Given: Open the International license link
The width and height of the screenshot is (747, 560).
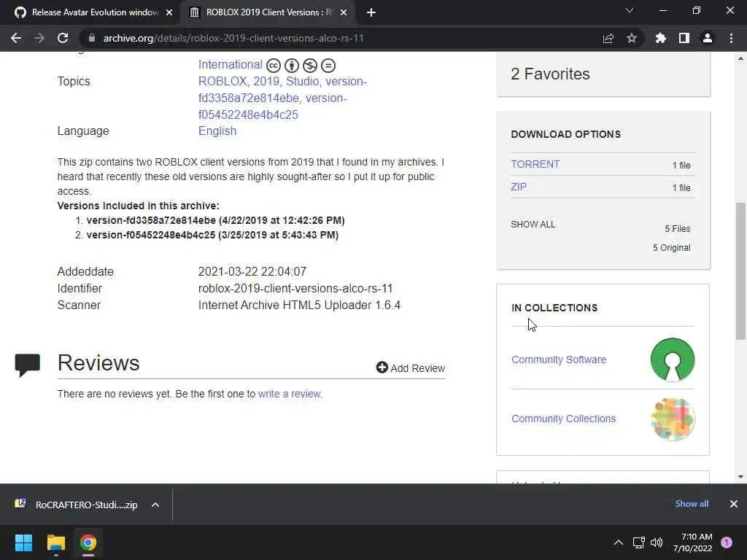Looking at the screenshot, I should pyautogui.click(x=230, y=64).
